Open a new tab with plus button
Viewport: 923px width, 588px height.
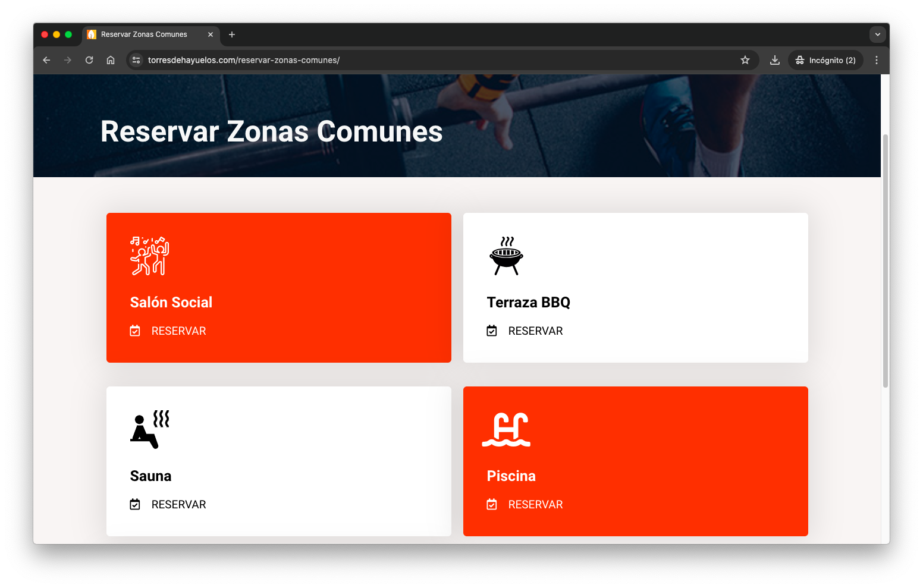tap(232, 34)
